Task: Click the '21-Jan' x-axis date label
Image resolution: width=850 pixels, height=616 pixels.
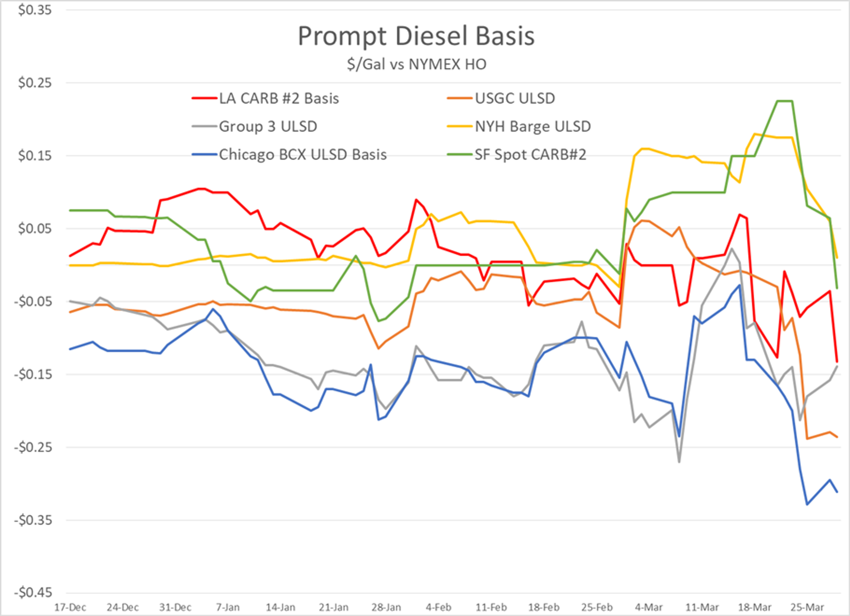Action: click(x=333, y=607)
